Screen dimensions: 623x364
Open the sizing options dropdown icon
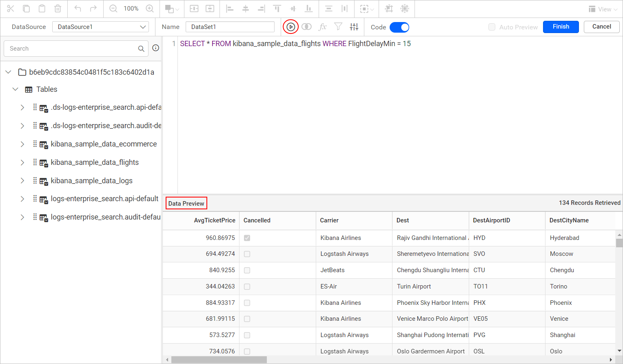click(x=367, y=9)
